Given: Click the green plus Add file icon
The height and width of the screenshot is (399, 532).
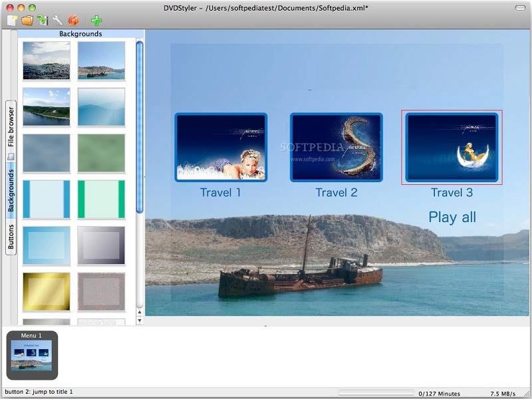Looking at the screenshot, I should [x=96, y=21].
